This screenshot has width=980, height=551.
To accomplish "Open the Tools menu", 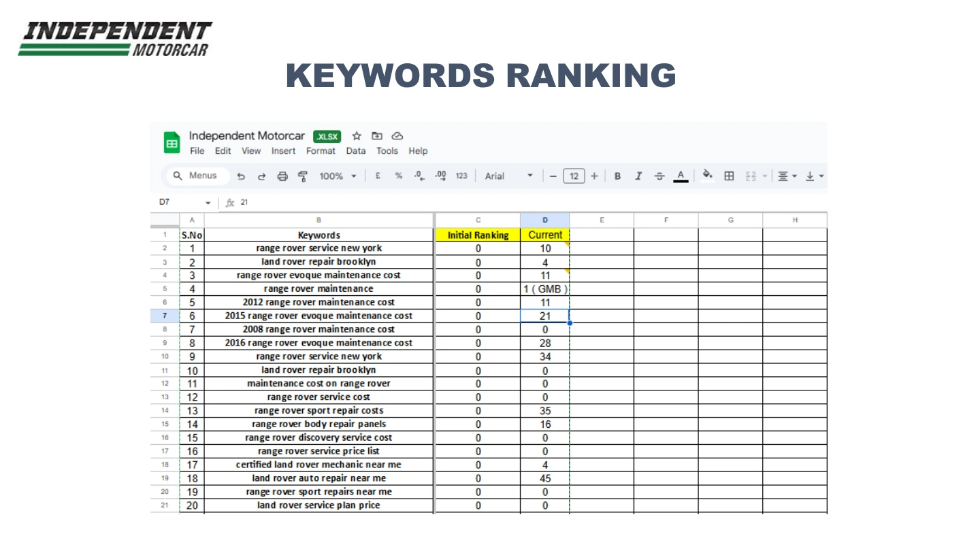I will (387, 151).
